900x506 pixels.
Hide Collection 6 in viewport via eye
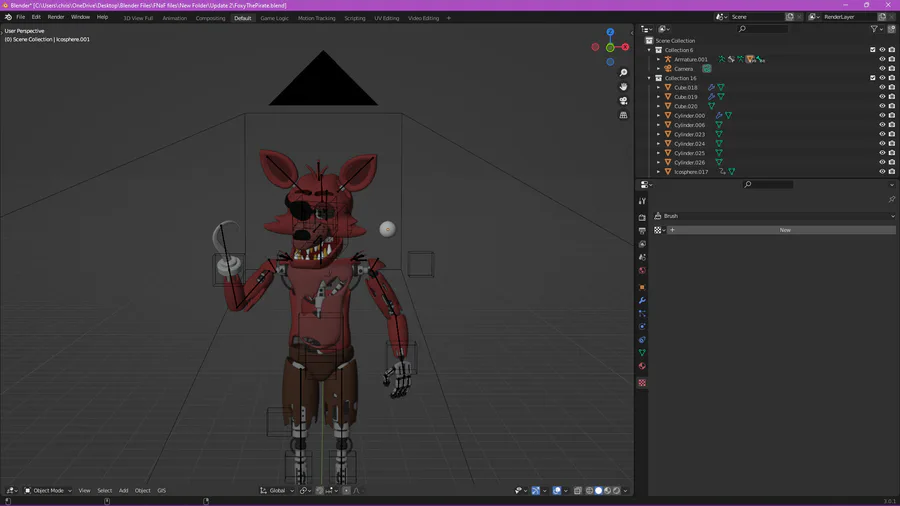pyautogui.click(x=882, y=50)
